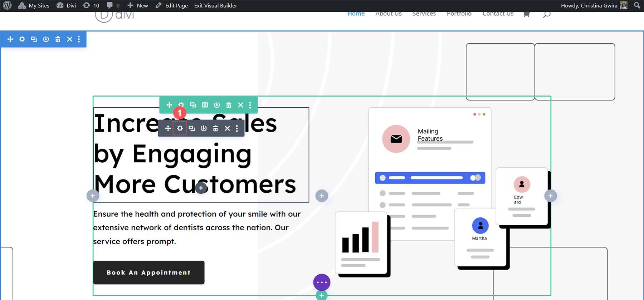644x300 pixels.
Task: Toggle the section on/off power icon in blue toolbar
Action: click(46, 39)
